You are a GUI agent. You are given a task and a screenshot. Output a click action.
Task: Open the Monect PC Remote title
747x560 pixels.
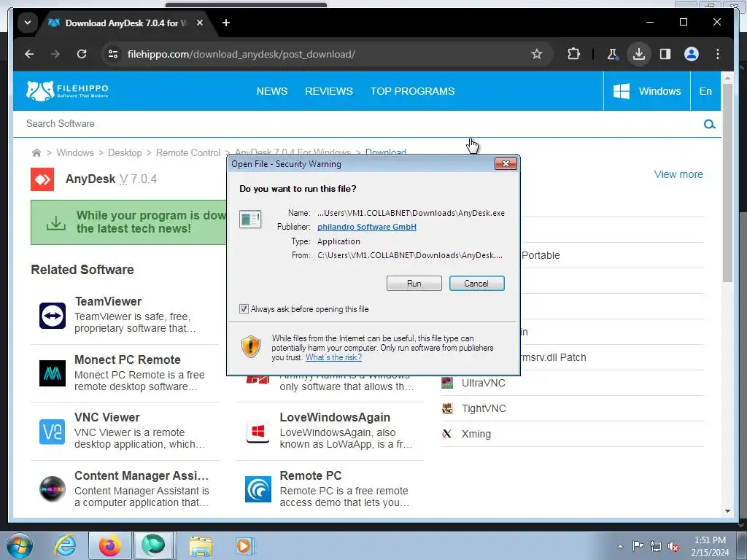click(128, 359)
